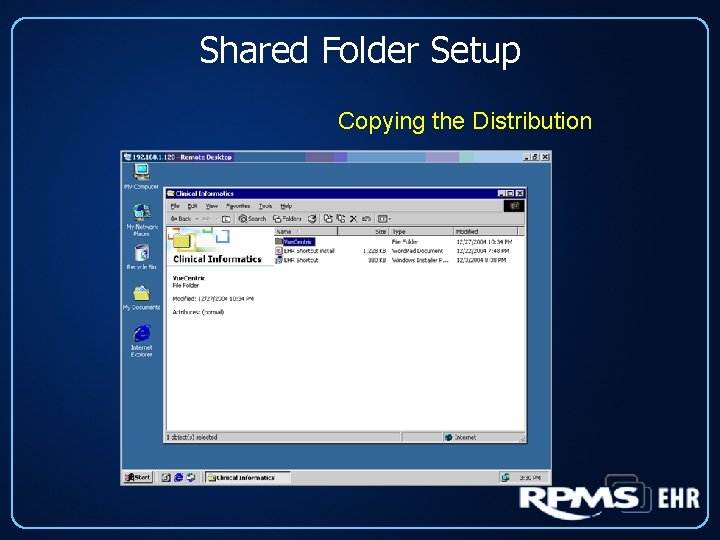This screenshot has height=540, width=720.
Task: Open the Views dropdown button
Action: click(384, 219)
